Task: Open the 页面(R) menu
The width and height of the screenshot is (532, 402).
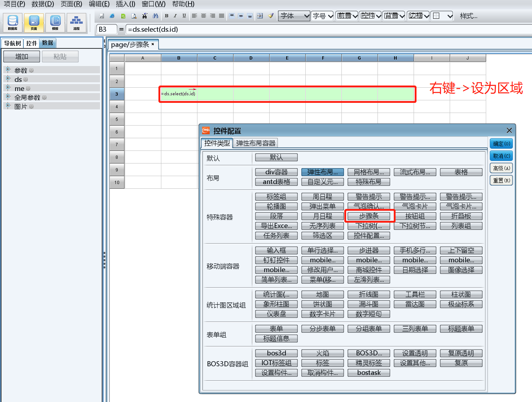Action: (71, 4)
